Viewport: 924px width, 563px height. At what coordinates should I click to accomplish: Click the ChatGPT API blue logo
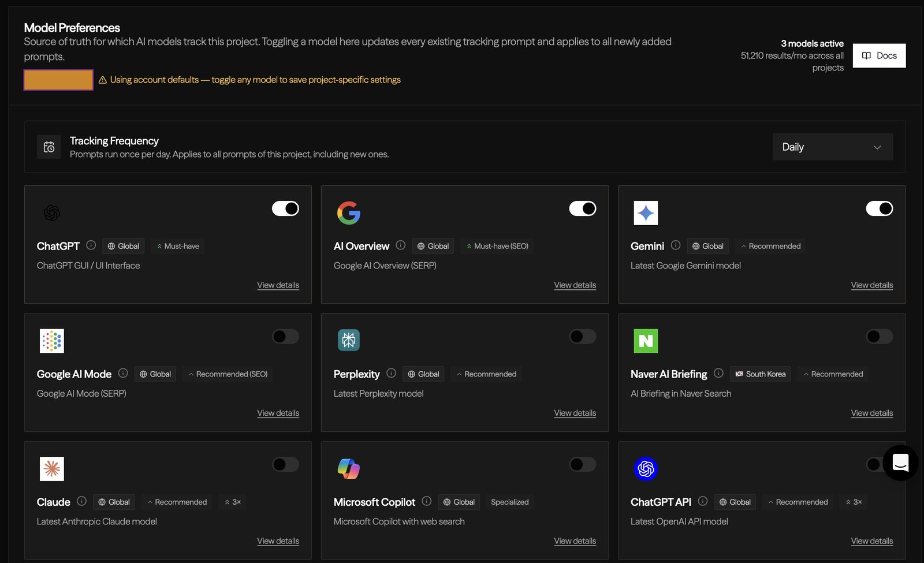(x=646, y=469)
